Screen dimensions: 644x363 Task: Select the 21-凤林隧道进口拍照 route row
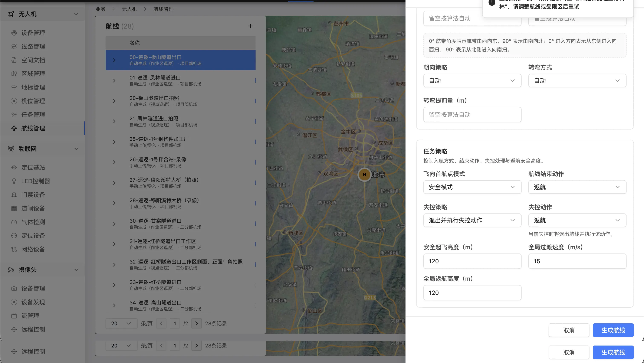181,121
